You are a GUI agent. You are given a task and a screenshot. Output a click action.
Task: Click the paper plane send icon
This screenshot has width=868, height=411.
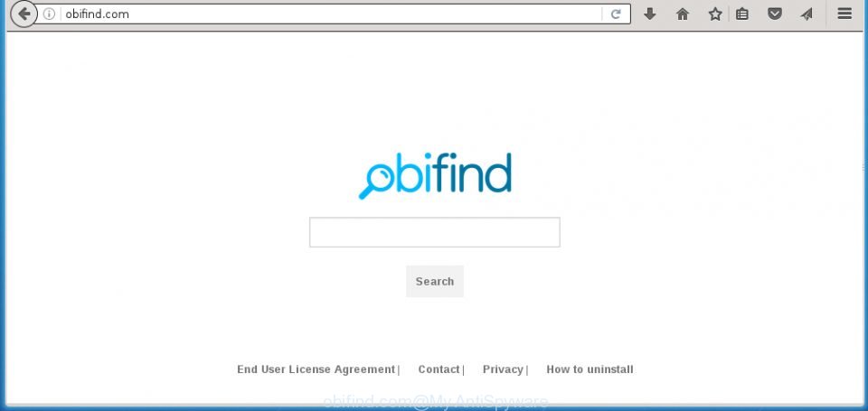(807, 14)
